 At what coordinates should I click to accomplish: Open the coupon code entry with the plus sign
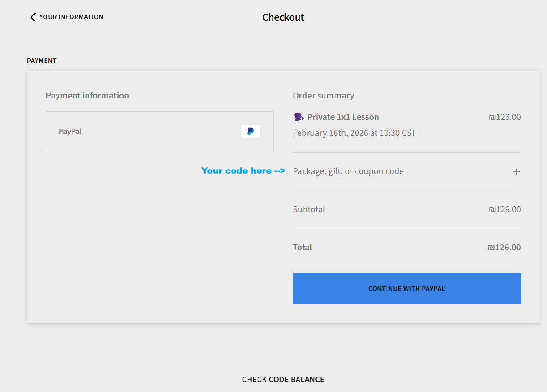point(516,172)
